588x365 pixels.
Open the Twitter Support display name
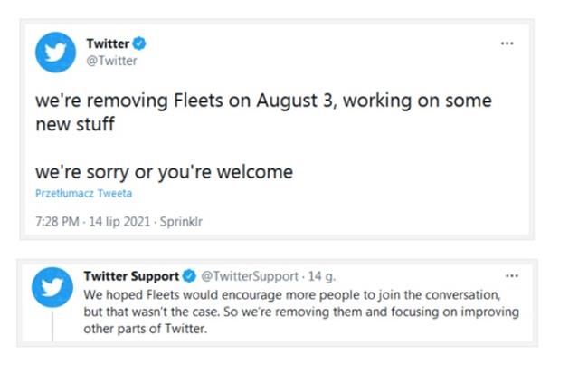tap(131, 275)
